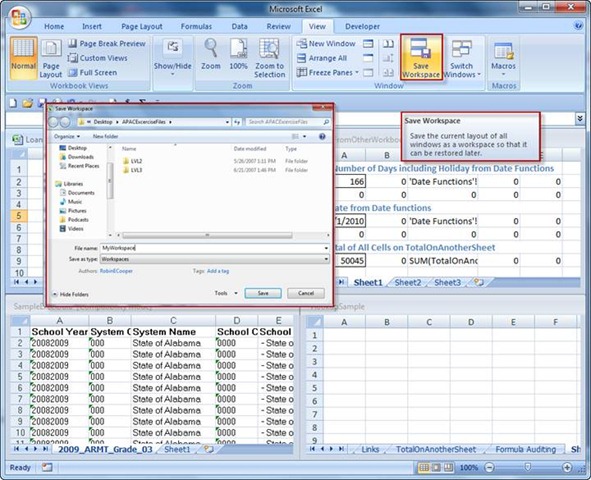Switch to Formula Auditing sheet tab
591x480 pixels.
point(525,449)
